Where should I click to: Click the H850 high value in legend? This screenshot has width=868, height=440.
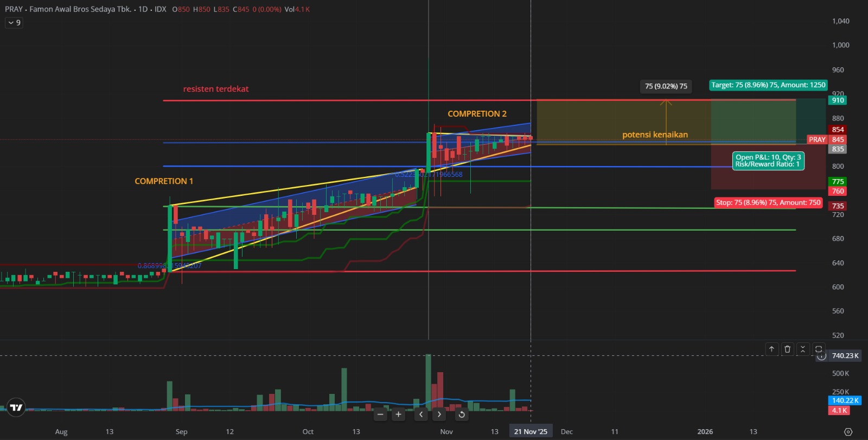click(202, 9)
